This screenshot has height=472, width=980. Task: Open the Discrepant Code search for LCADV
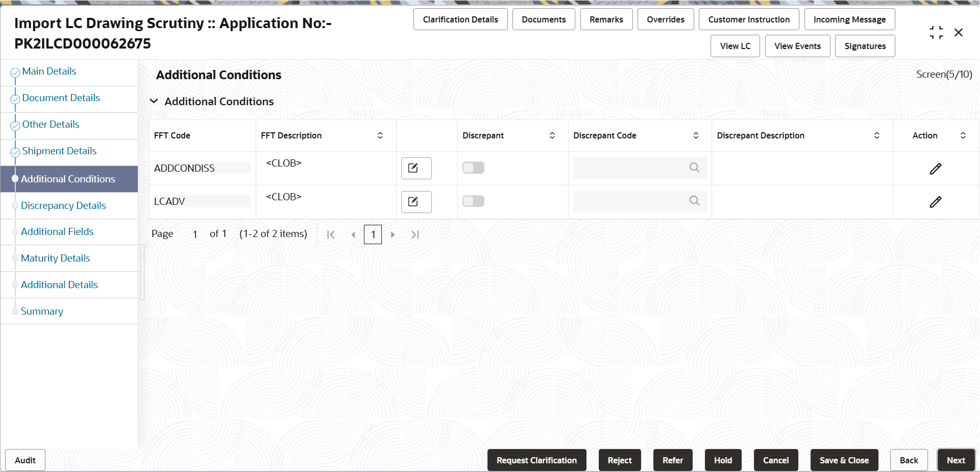(694, 201)
